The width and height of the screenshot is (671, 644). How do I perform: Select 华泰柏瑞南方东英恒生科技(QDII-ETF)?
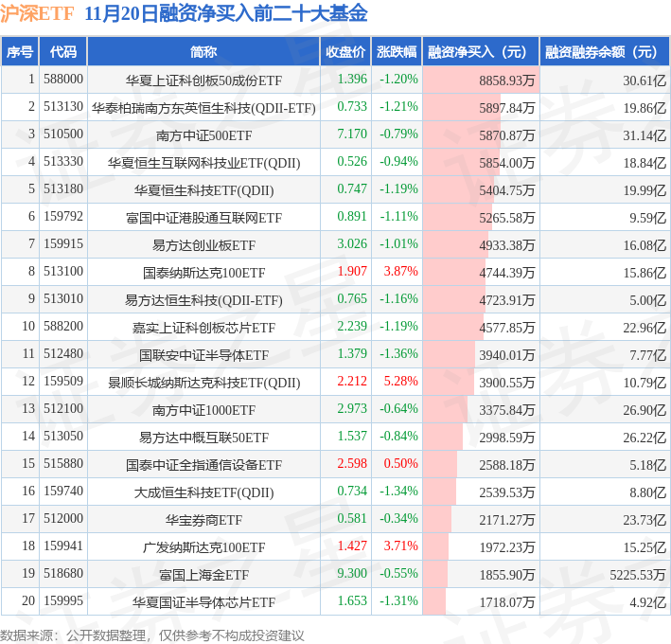(203, 108)
